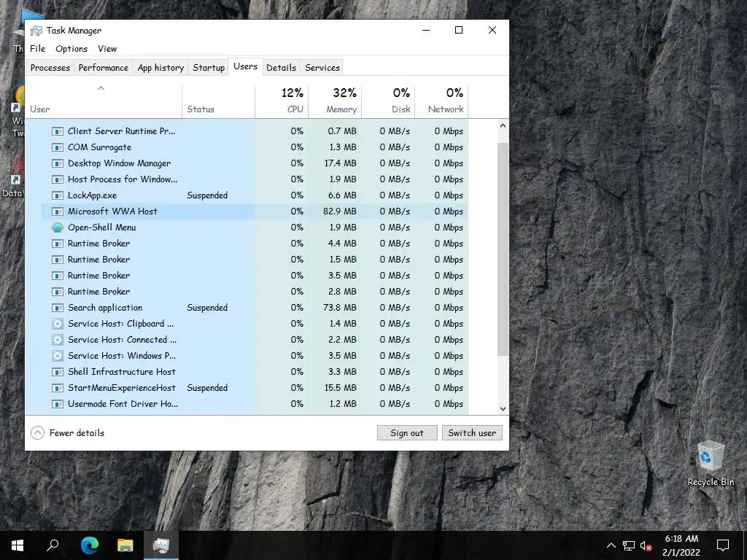The image size is (747, 560).
Task: Click the Service Host: Windows P gear icon
Action: click(x=58, y=356)
